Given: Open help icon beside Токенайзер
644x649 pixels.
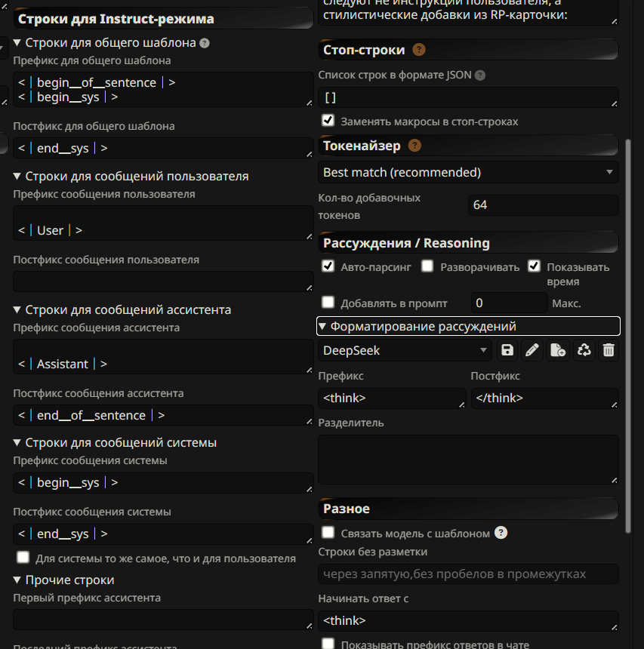Looking at the screenshot, I should tap(414, 146).
